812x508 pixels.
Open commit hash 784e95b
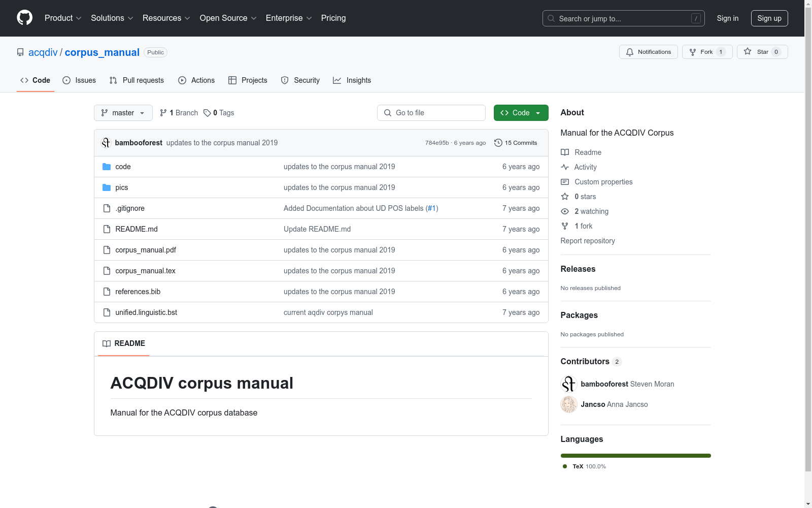point(437,143)
